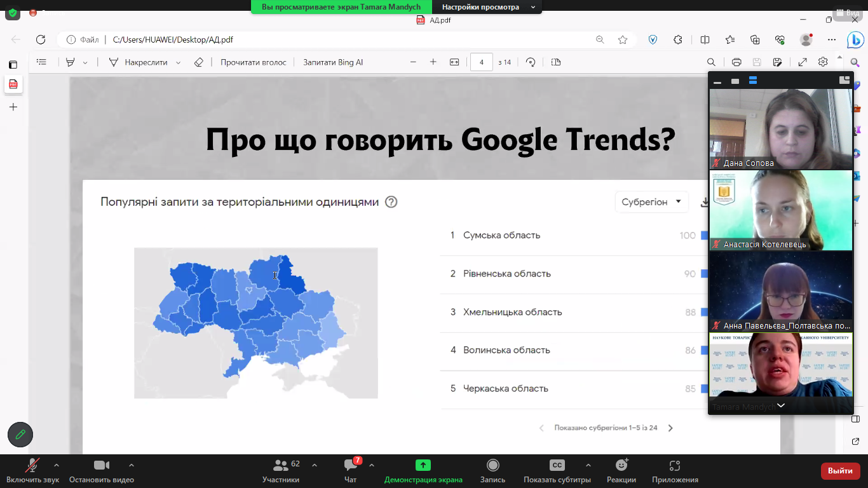
Task: Open the highlighter color options dropdown
Action: click(x=85, y=62)
